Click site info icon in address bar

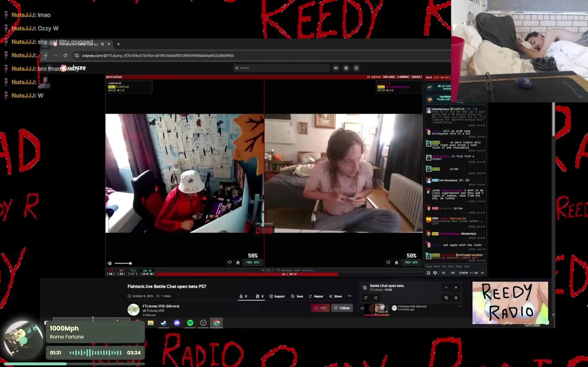click(x=77, y=56)
